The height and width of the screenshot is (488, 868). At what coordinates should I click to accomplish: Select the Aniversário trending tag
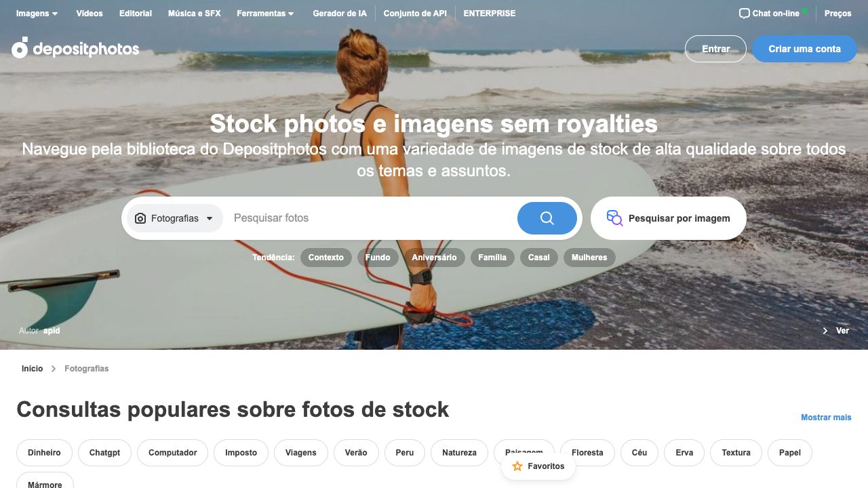coord(434,258)
